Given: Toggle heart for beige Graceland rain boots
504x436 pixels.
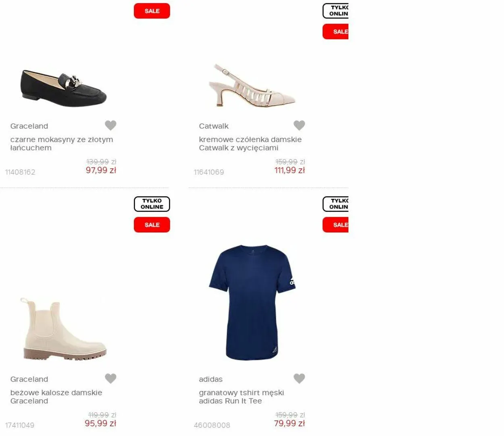Looking at the screenshot, I should pyautogui.click(x=110, y=378).
